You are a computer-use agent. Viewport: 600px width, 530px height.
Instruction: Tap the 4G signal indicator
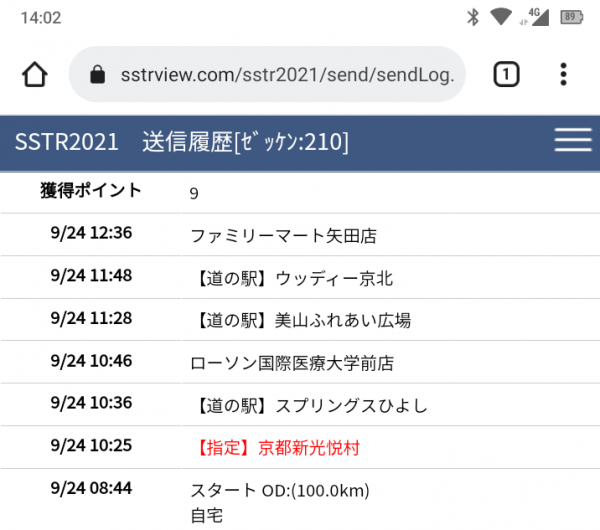(535, 17)
